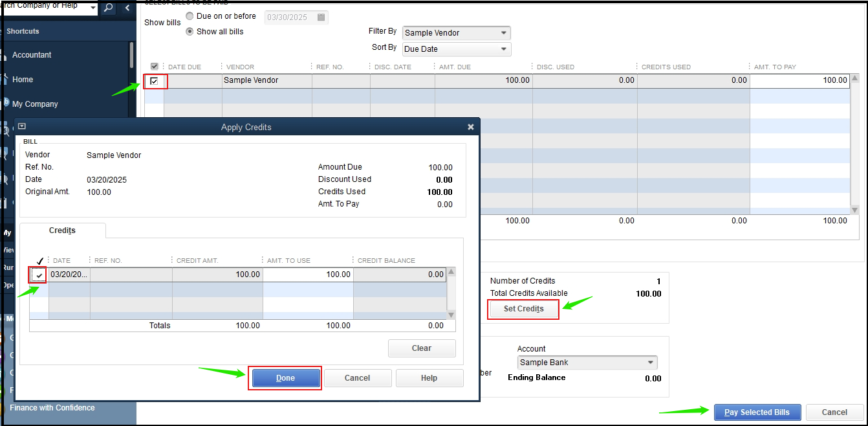This screenshot has height=426, width=868.
Task: Toggle the select-all bills header checkbox
Action: (x=154, y=67)
